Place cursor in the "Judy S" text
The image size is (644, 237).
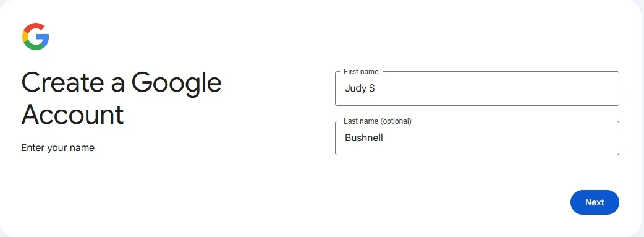pyautogui.click(x=360, y=88)
